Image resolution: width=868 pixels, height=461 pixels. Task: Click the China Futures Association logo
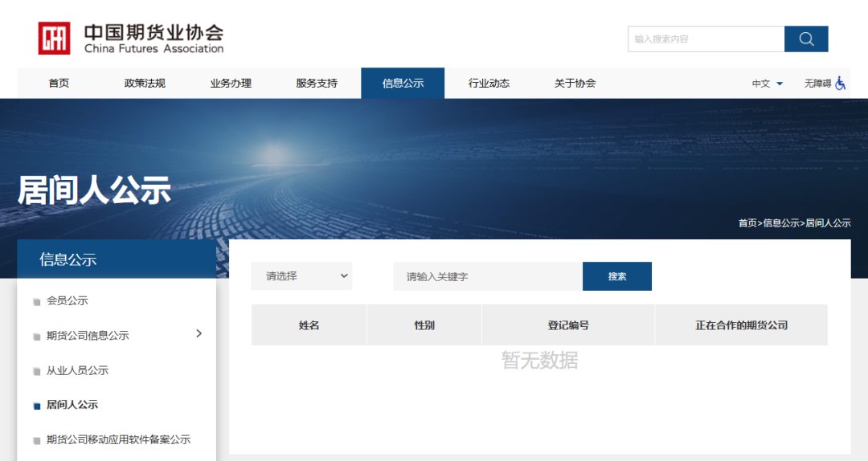point(131,39)
